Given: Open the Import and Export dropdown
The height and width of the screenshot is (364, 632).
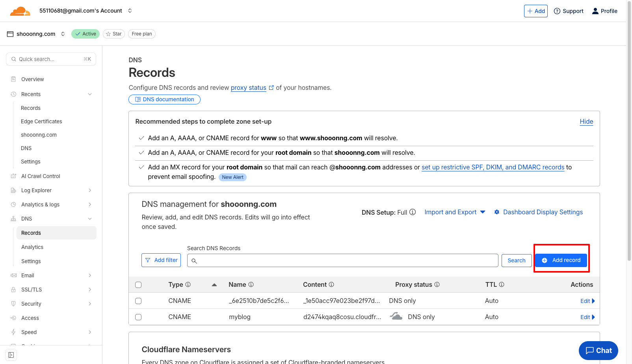Looking at the screenshot, I should coord(455,212).
